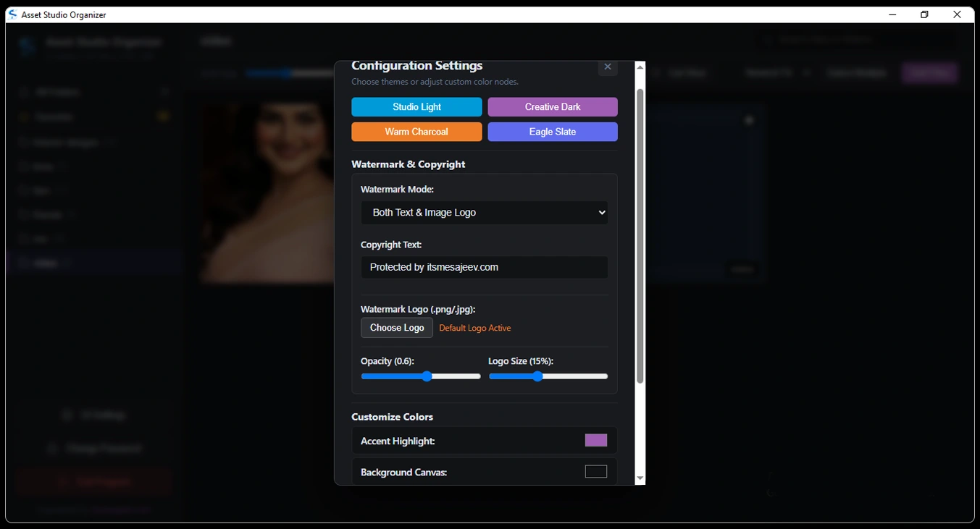The image size is (980, 529).
Task: Close the Configuration Settings dialog
Action: pos(608,67)
